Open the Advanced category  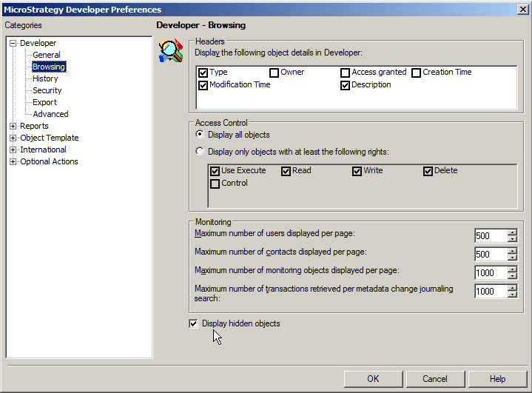click(50, 114)
